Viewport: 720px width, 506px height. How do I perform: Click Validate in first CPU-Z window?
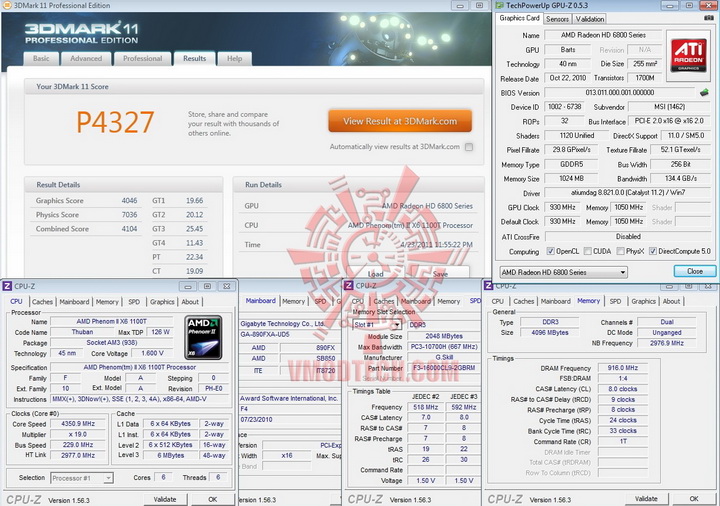tap(165, 499)
